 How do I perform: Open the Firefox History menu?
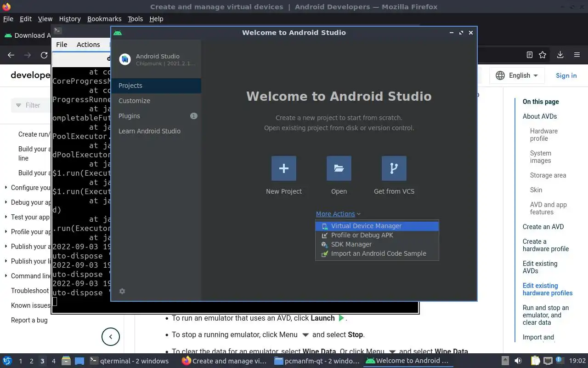click(70, 19)
